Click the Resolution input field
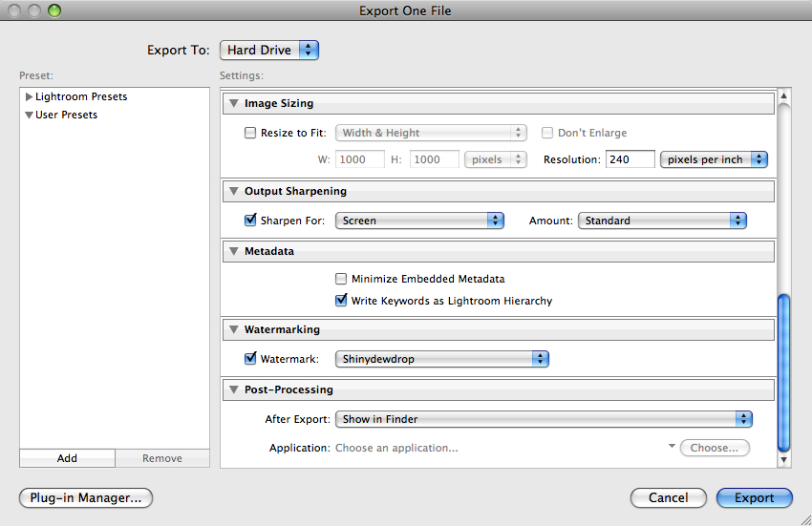This screenshot has width=812, height=526. click(x=630, y=159)
